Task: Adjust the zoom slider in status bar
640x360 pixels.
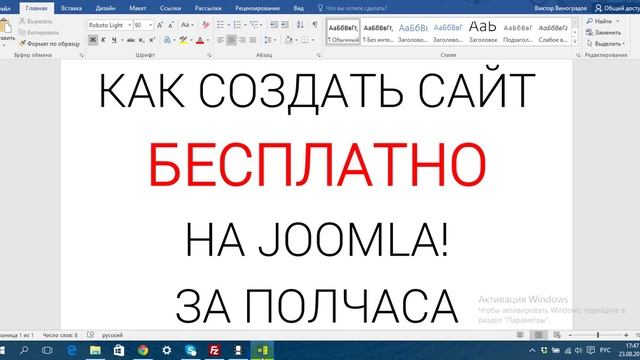Action: tap(598, 335)
